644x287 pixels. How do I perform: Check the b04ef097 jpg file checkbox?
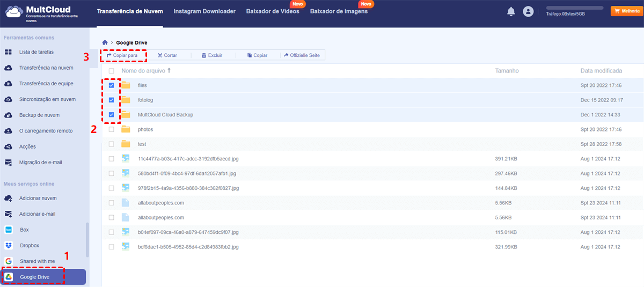pos(112,232)
